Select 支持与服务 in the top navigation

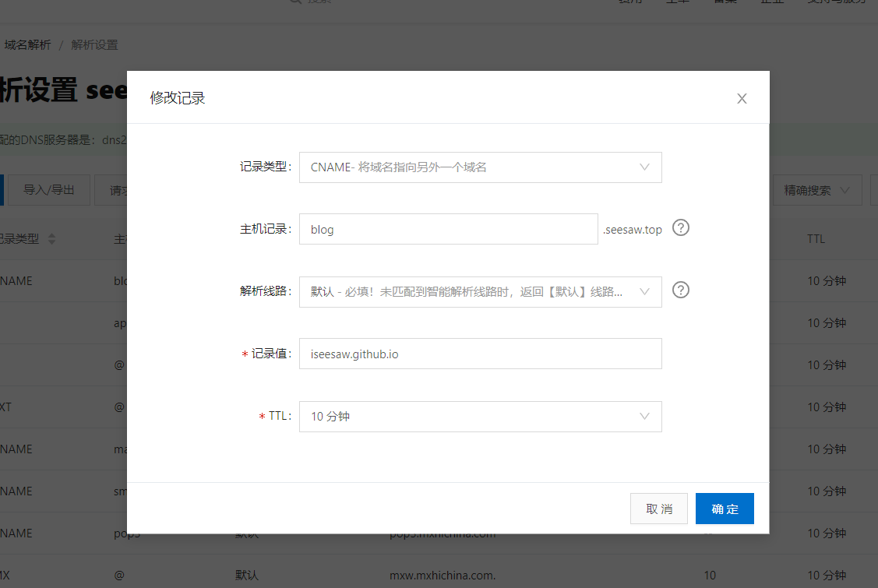point(837,2)
